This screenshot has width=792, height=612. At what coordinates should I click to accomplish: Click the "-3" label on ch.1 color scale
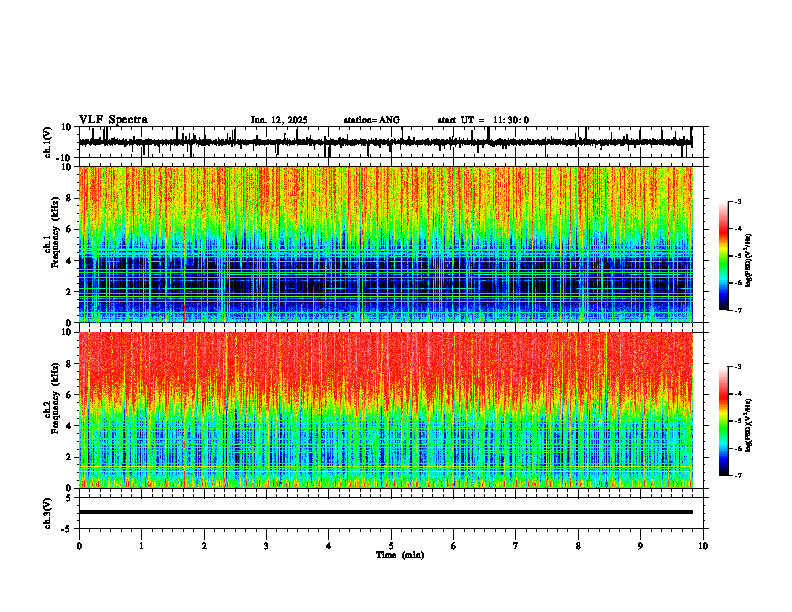[738, 201]
